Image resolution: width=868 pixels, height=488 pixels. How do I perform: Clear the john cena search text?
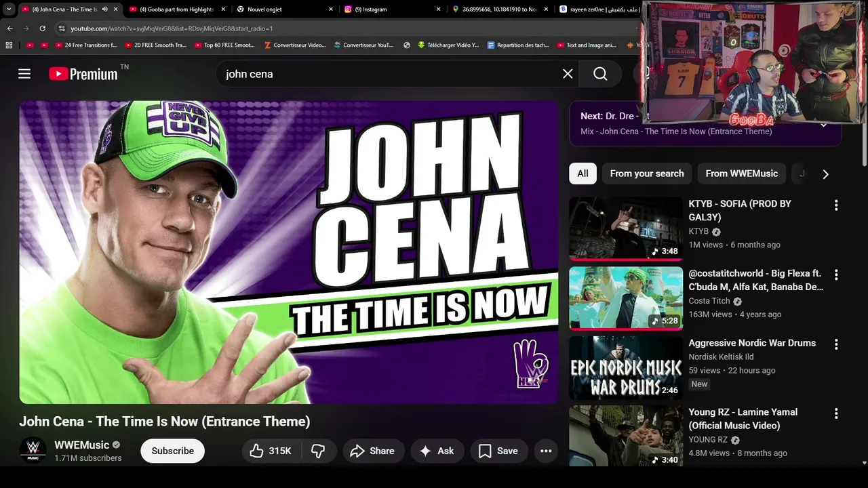(568, 74)
